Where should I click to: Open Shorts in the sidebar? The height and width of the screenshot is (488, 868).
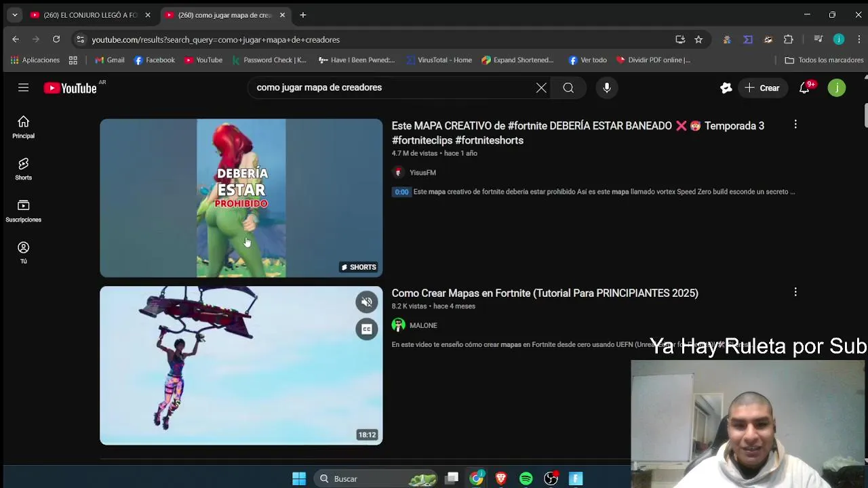[23, 169]
